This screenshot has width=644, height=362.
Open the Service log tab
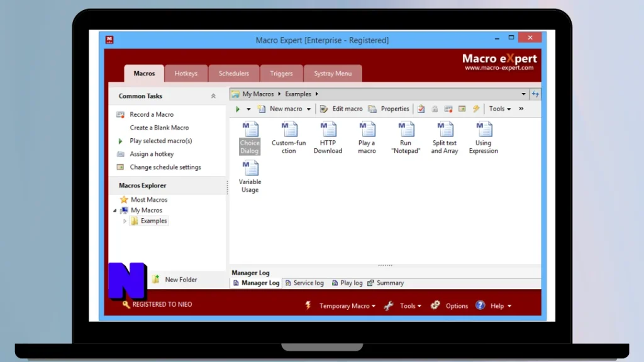pyautogui.click(x=305, y=283)
